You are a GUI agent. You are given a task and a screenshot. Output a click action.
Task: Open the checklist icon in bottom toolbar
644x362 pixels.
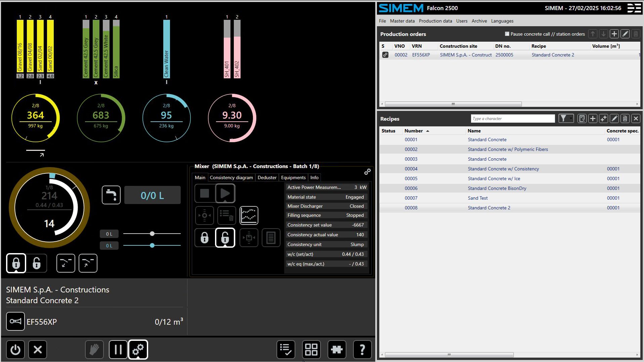[286, 350]
